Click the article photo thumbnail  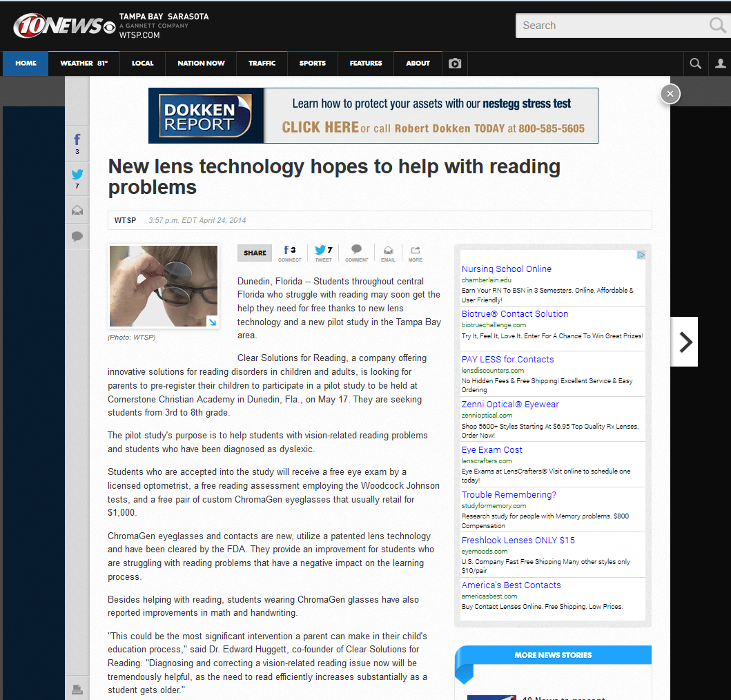coord(163,286)
